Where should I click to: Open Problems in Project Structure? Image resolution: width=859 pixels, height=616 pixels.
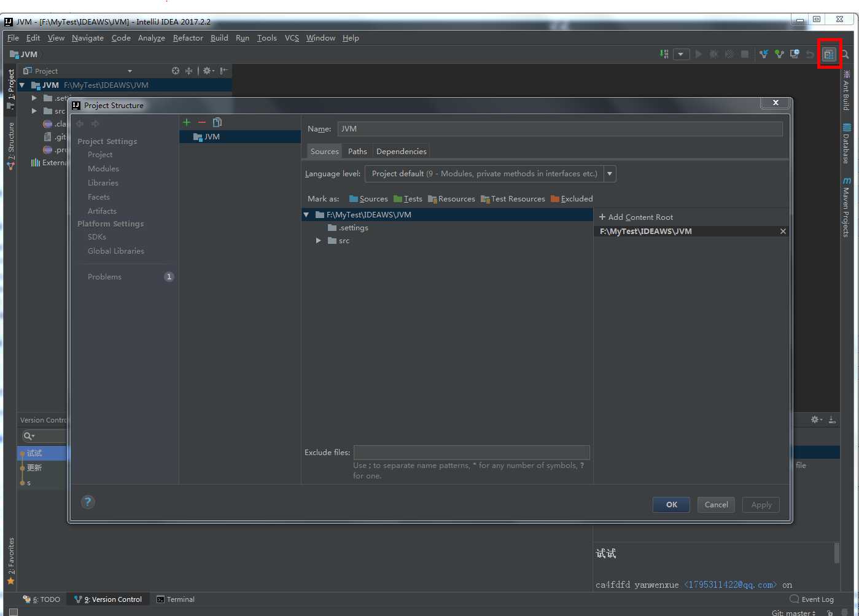(x=104, y=277)
